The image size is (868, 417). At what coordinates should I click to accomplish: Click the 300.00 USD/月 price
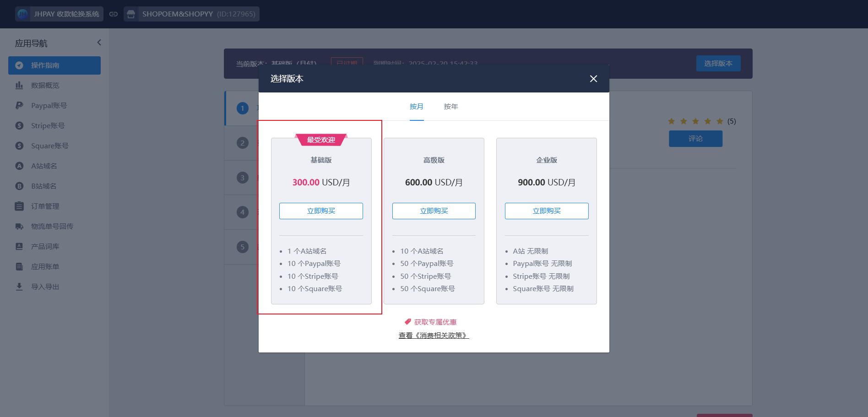[321, 182]
